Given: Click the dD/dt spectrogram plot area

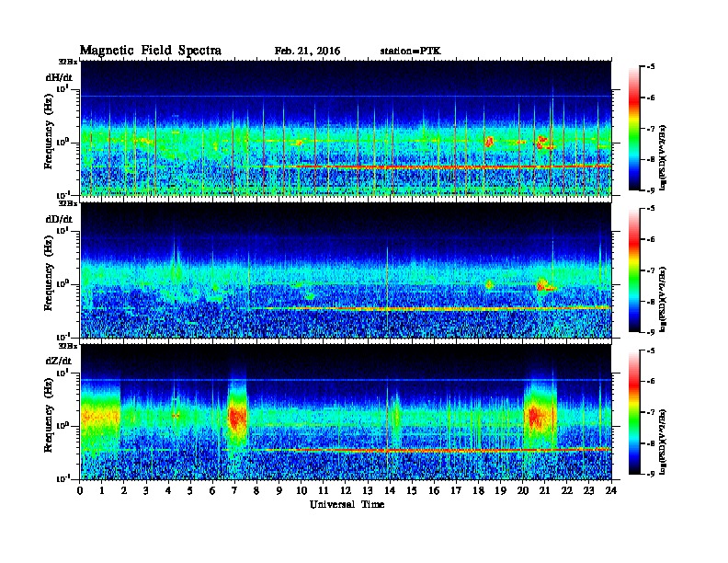Looking at the screenshot, I should (x=346, y=270).
